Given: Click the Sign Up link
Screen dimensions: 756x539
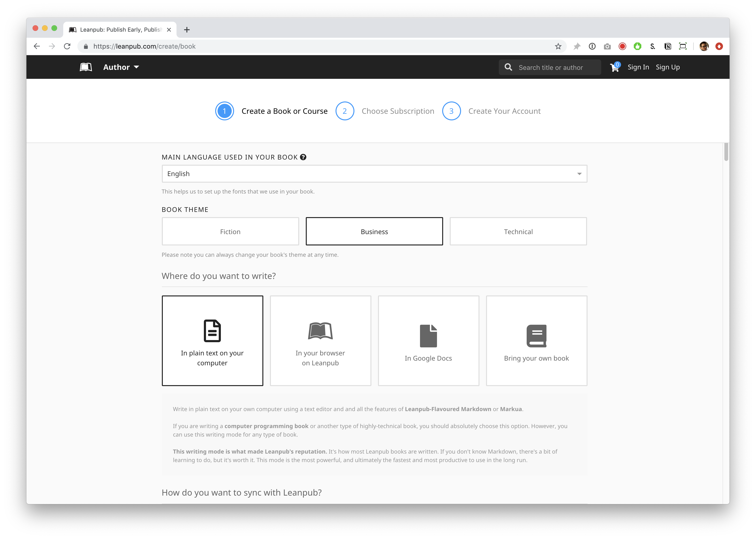Looking at the screenshot, I should [x=667, y=67].
